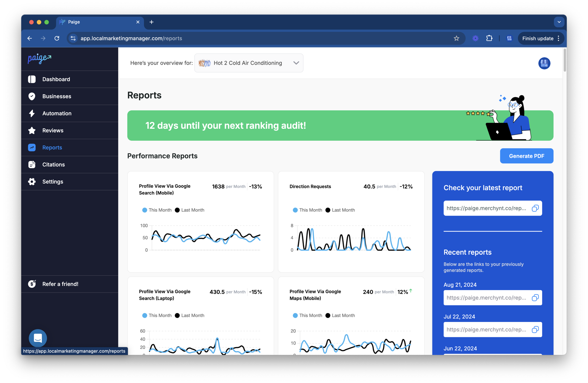Copy the latest report link icon

tap(535, 208)
